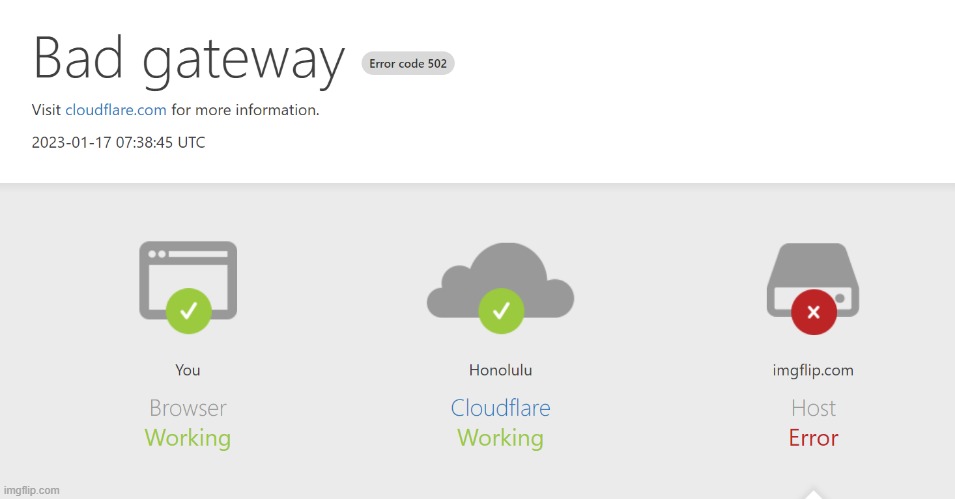Click the gray 'Host' text

[813, 408]
